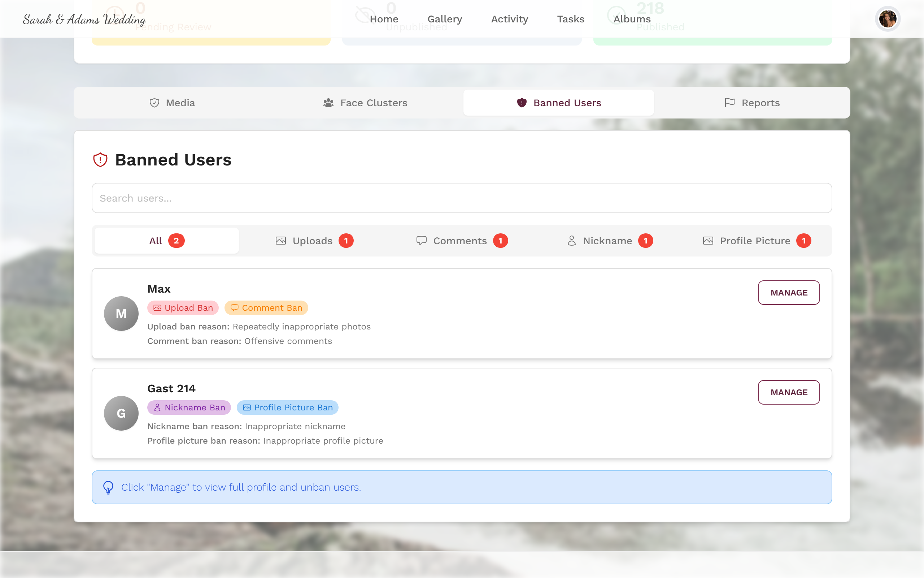Filter banned users by Comments

[462, 241]
